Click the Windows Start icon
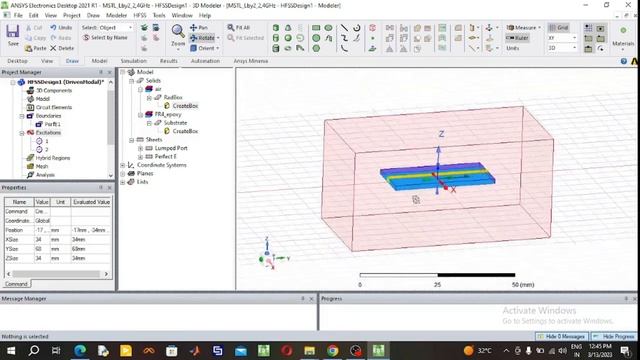 click(11, 351)
